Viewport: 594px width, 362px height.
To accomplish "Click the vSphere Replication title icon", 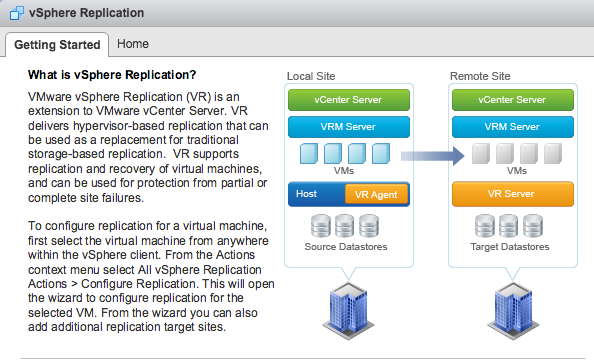I will (x=16, y=13).
